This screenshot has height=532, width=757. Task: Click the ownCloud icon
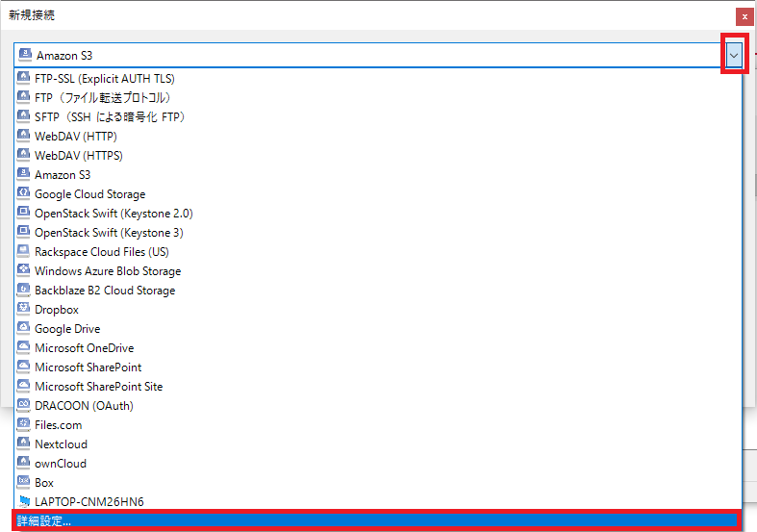(23, 463)
